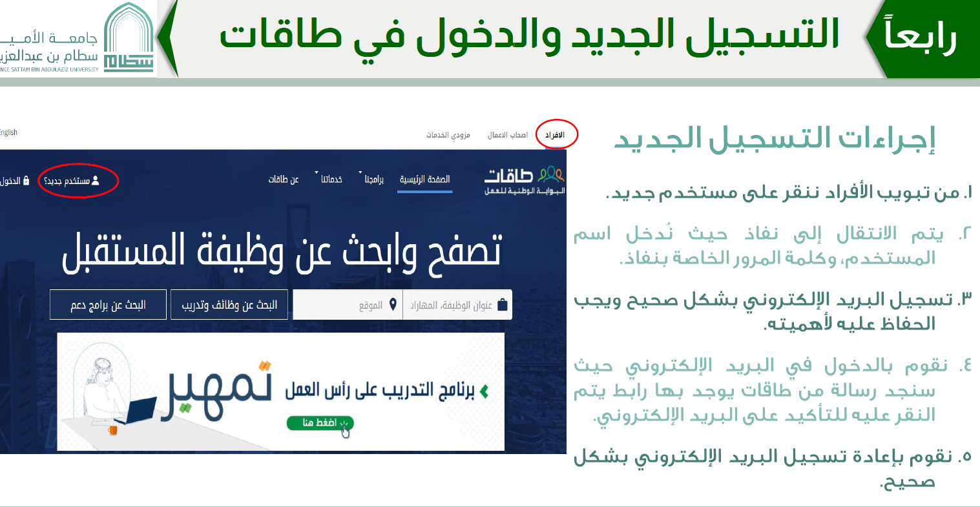Click the briefcase icon in job title field
This screenshot has width=980, height=507.
(x=503, y=305)
